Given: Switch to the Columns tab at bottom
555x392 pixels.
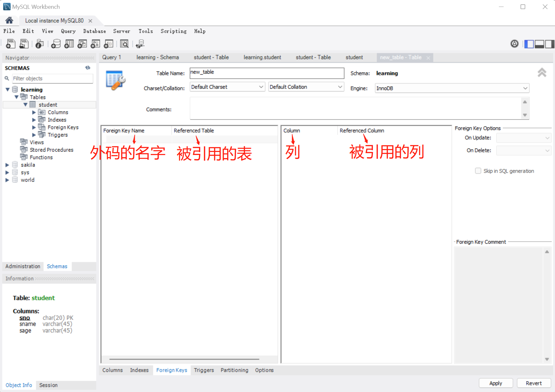Looking at the screenshot, I should point(112,370).
